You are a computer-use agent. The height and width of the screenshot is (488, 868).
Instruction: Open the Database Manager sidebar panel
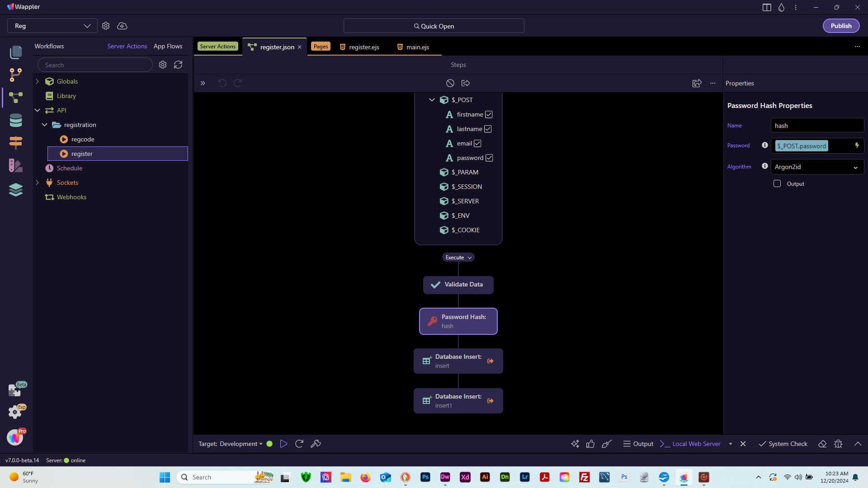tap(16, 120)
